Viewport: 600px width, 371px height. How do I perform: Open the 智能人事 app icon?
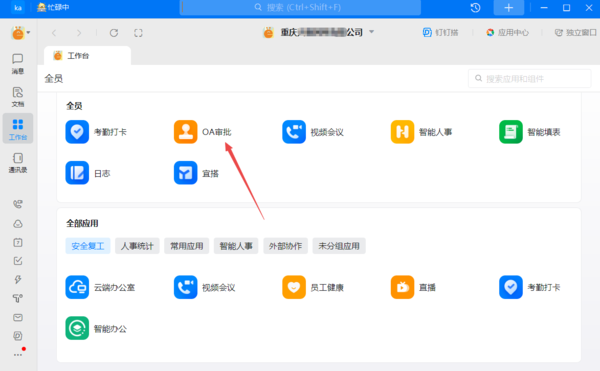[x=402, y=132]
